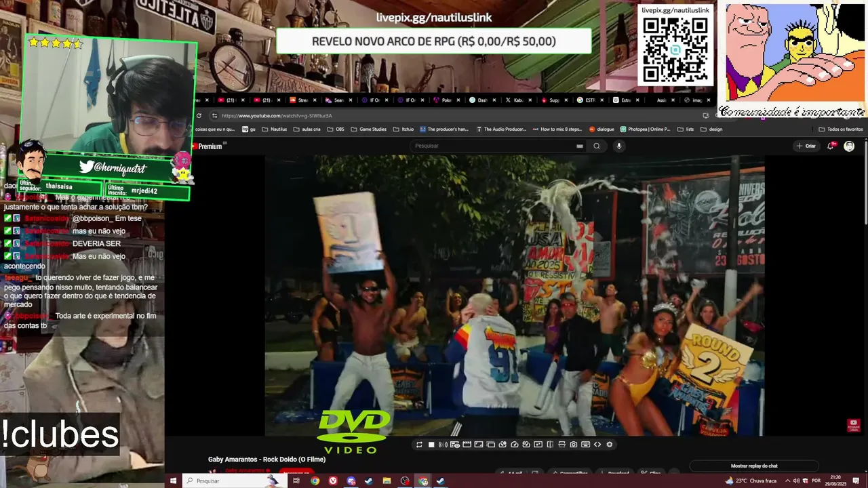
Task: Open the on-screen keyboard icon in search box
Action: (580, 146)
